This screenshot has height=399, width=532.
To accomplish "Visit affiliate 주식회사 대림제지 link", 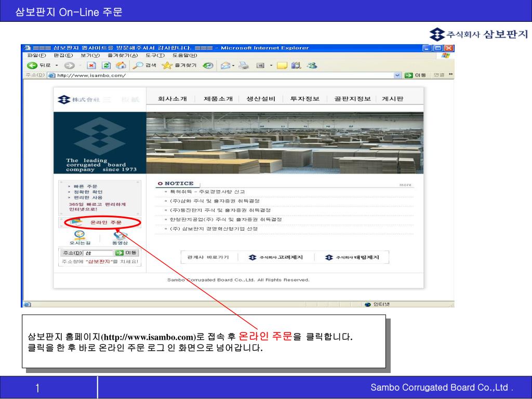I will tap(352, 258).
